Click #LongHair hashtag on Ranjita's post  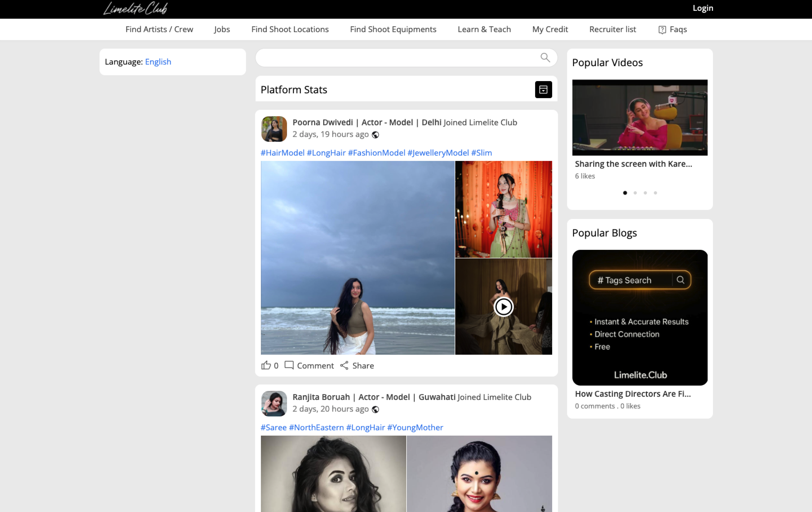(366, 427)
